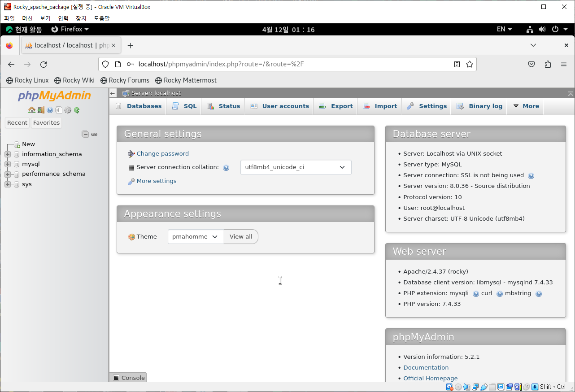Click Save to Pocket icon in toolbar
This screenshot has height=392, width=575.
click(x=531, y=64)
